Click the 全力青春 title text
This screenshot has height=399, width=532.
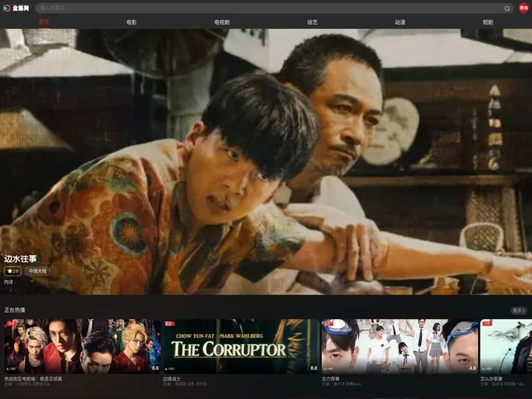(x=330, y=378)
